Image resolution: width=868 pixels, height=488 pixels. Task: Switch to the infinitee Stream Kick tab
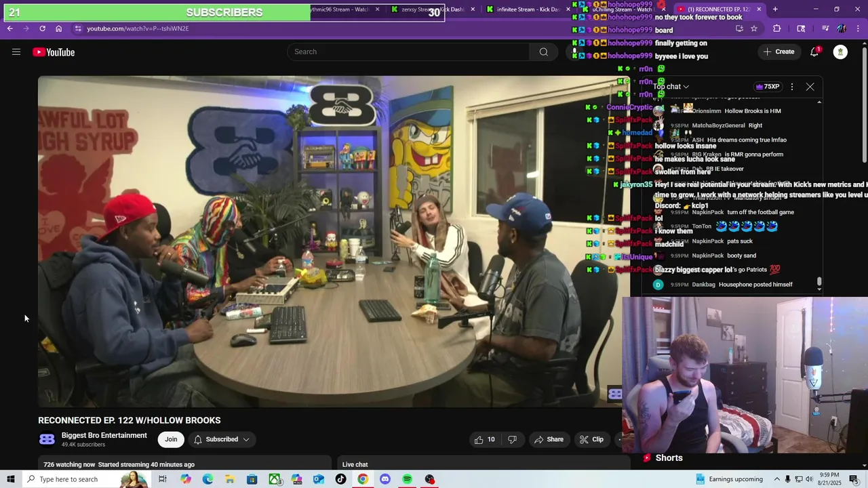(x=528, y=9)
